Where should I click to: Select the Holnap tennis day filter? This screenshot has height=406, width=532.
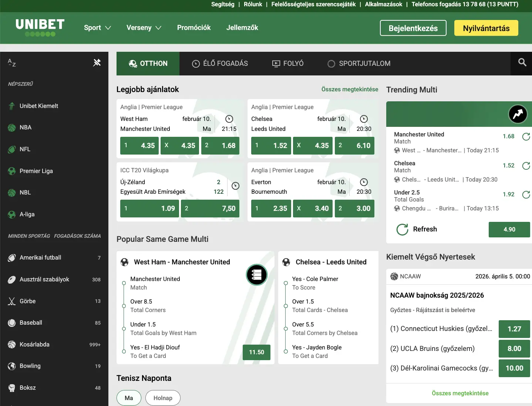point(163,398)
